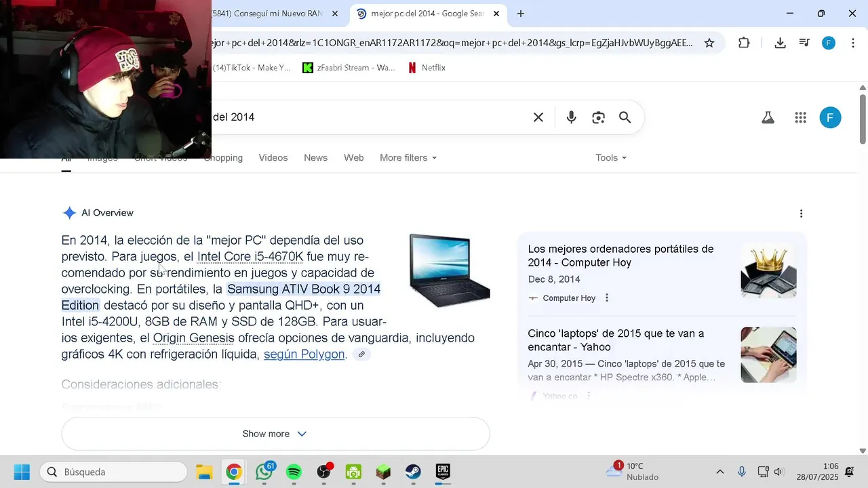
Task: Open the Yahoo 'Cinco laptops de 2015' article
Action: point(616,340)
